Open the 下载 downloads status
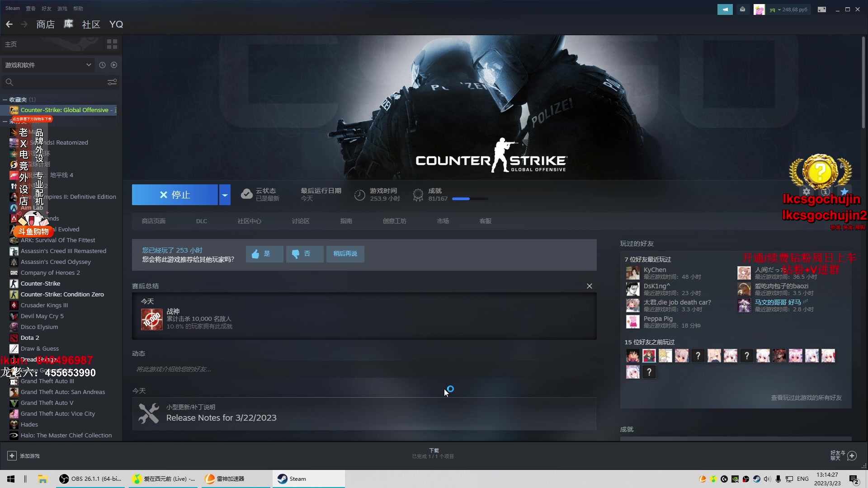 click(x=434, y=454)
